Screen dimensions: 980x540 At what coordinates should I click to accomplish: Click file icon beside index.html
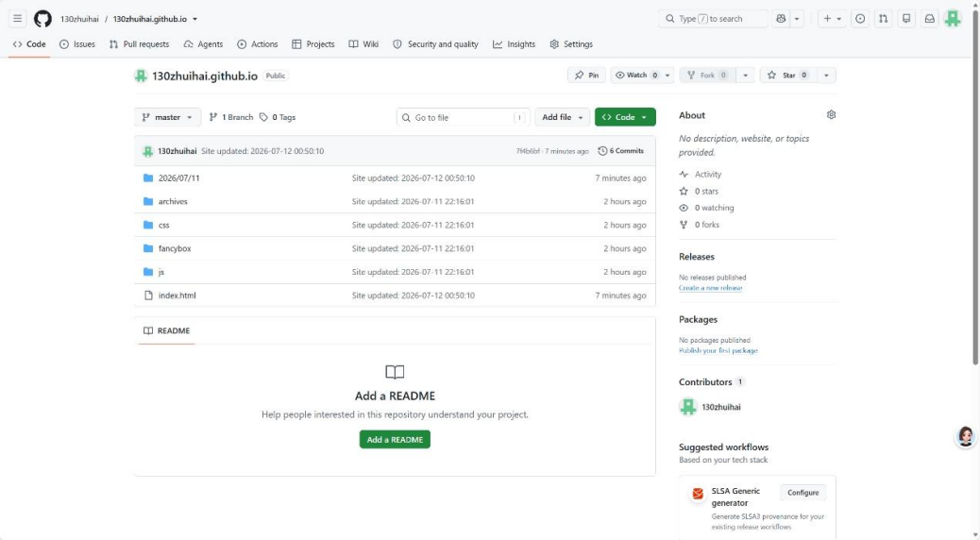tap(148, 295)
